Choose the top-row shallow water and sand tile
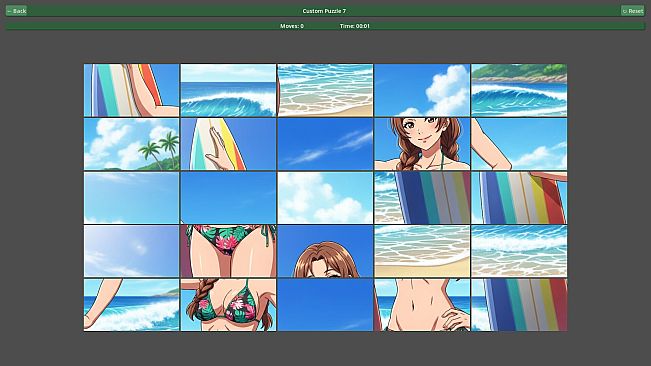The image size is (651, 366). pyautogui.click(x=325, y=90)
